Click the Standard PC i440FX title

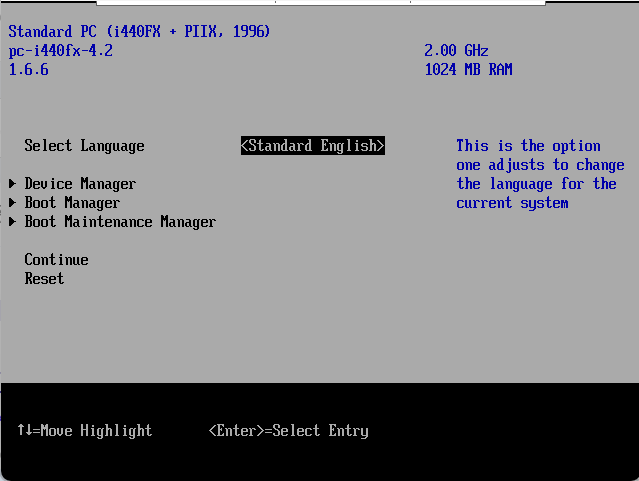(x=139, y=32)
